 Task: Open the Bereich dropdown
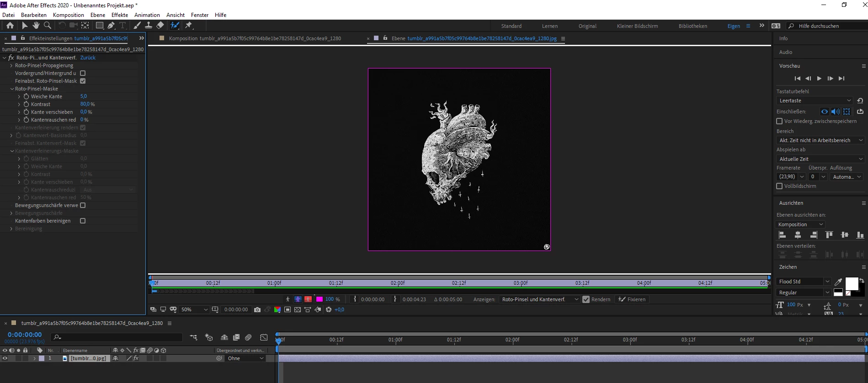click(x=820, y=140)
